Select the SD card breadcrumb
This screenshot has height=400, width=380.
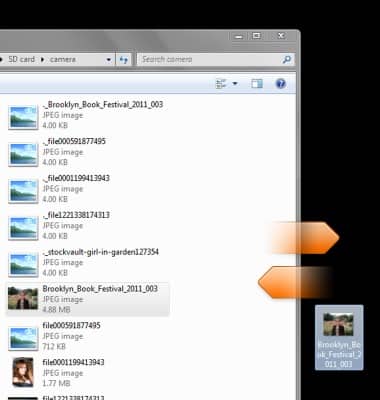click(21, 59)
